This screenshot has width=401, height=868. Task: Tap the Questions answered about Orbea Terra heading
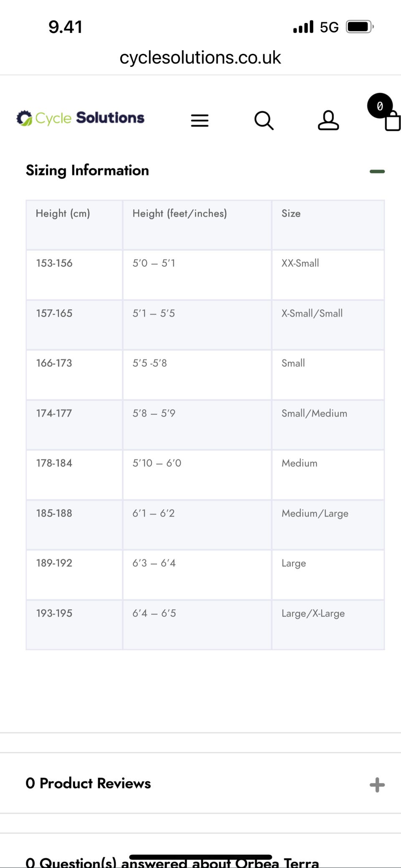(172, 862)
